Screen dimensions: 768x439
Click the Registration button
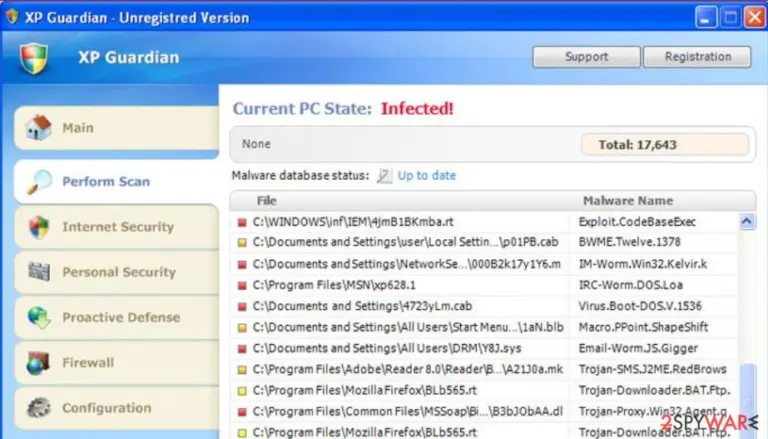tap(697, 57)
